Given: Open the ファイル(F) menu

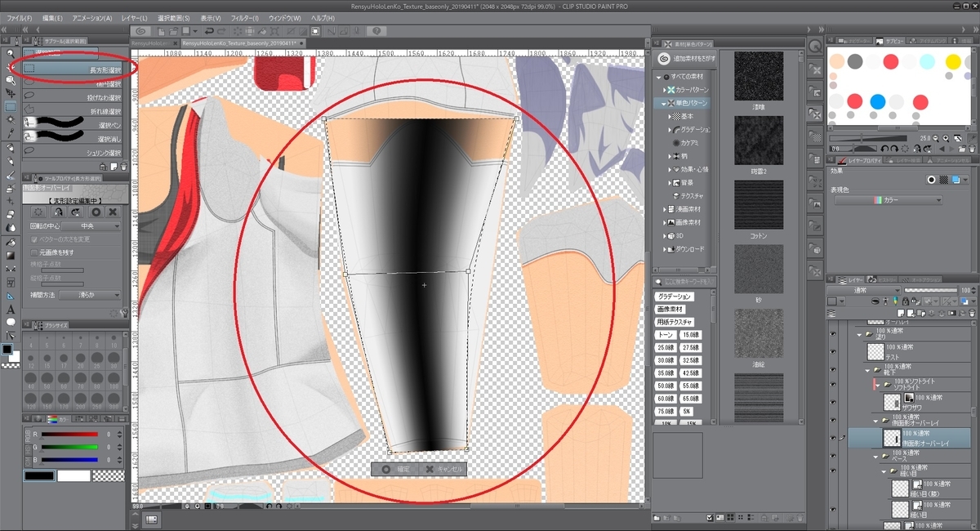Looking at the screenshot, I should coord(20,18).
